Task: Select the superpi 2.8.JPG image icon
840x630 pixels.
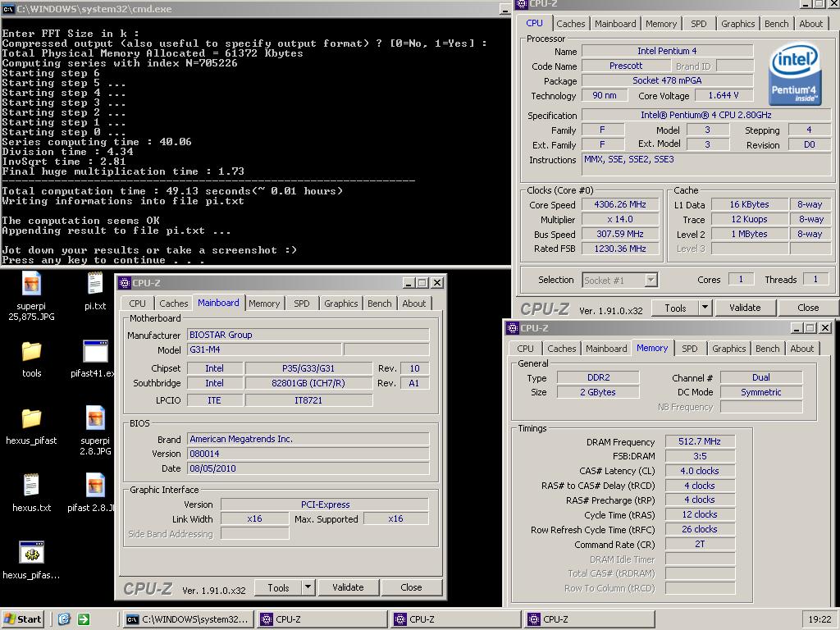Action: pyautogui.click(x=95, y=418)
